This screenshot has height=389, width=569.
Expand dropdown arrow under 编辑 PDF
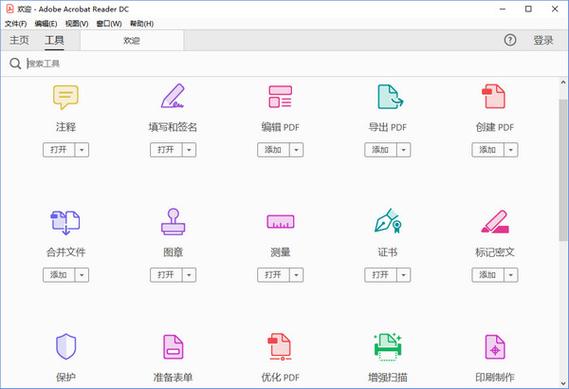(x=296, y=150)
